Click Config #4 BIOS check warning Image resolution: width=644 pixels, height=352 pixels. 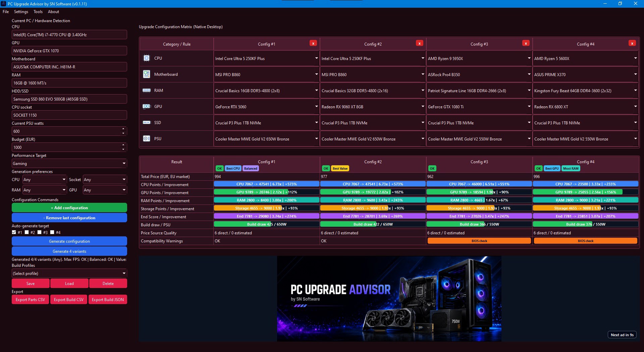585,241
